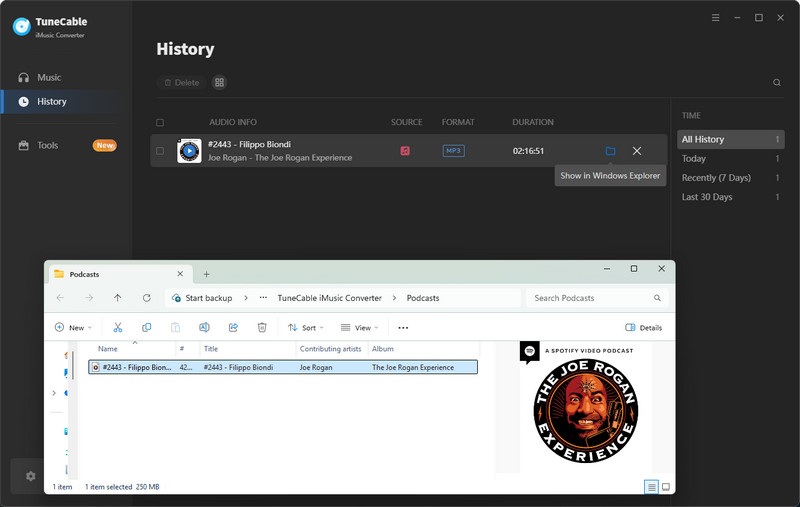Toggle the Details pane in Explorer
The width and height of the screenshot is (800, 507).
pyautogui.click(x=643, y=327)
